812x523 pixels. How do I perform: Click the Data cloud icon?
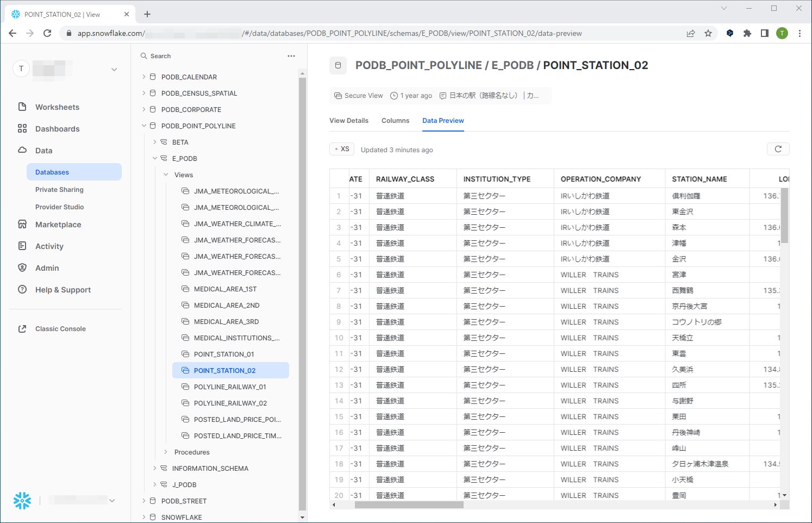[22, 150]
